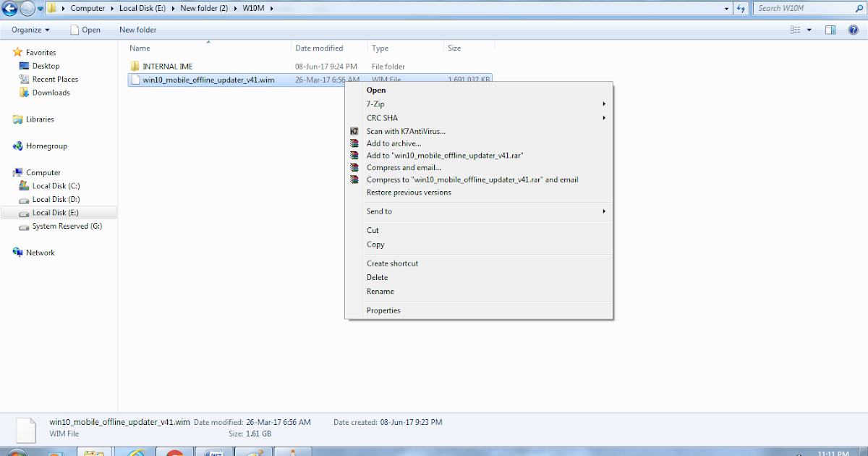Click Favorites star in navigation pane
Viewport: 868px width, 456px height.
pyautogui.click(x=18, y=52)
